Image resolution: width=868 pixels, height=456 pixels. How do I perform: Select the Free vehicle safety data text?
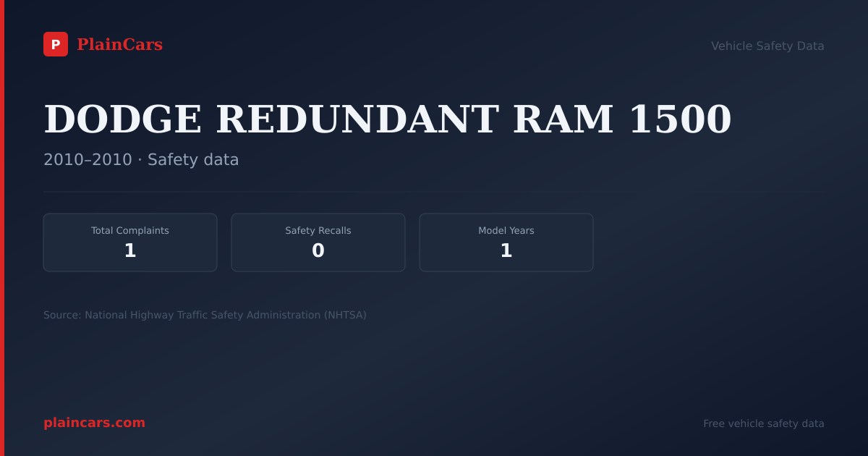click(764, 423)
